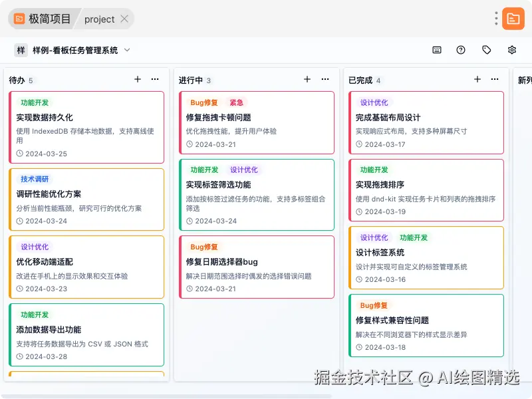Image resolution: width=532 pixels, height=399 pixels.
Task: Open the help icon in the toolbar
Action: (x=462, y=50)
